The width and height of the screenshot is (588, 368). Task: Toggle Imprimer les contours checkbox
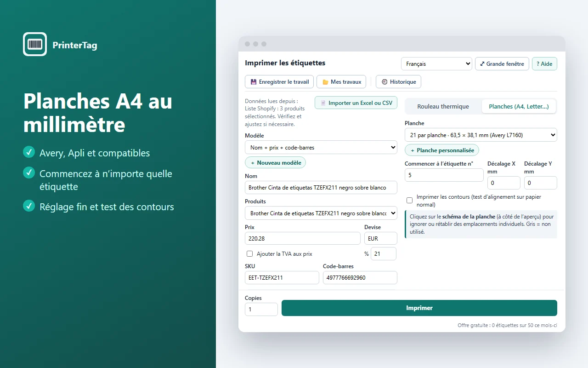point(410,201)
